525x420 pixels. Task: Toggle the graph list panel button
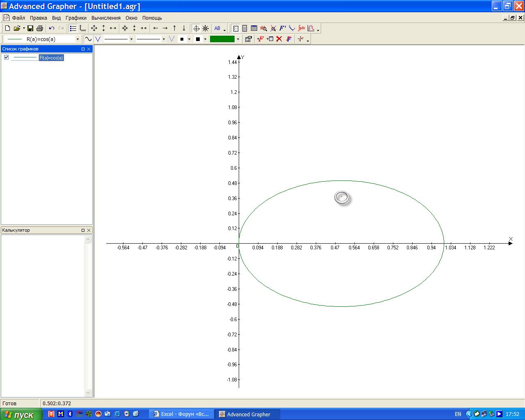[73, 28]
